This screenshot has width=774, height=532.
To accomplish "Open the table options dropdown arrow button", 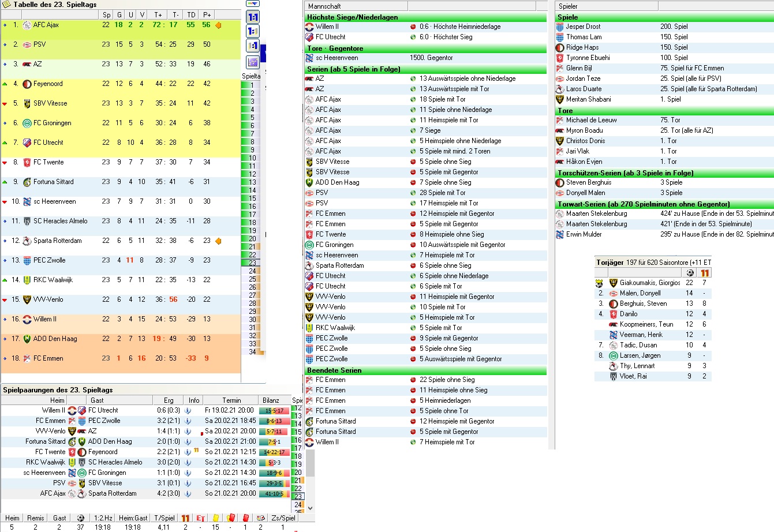I will point(253,3).
